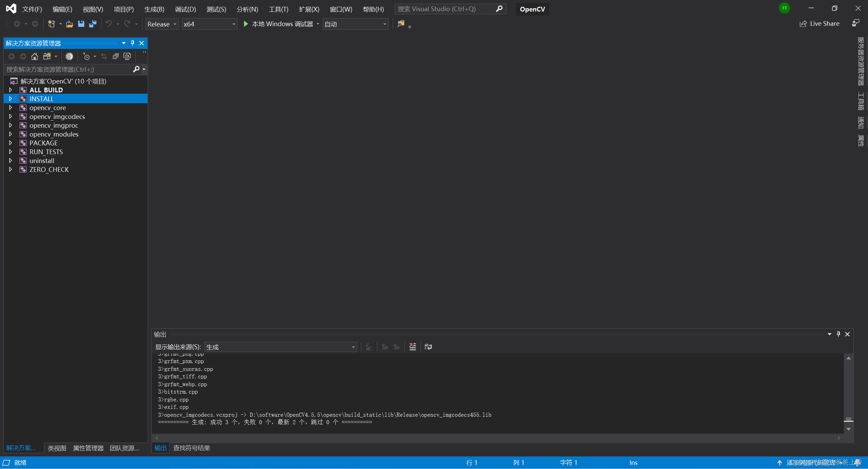
Task: Click the Pending Changes Filter clock icon
Action: point(86,56)
